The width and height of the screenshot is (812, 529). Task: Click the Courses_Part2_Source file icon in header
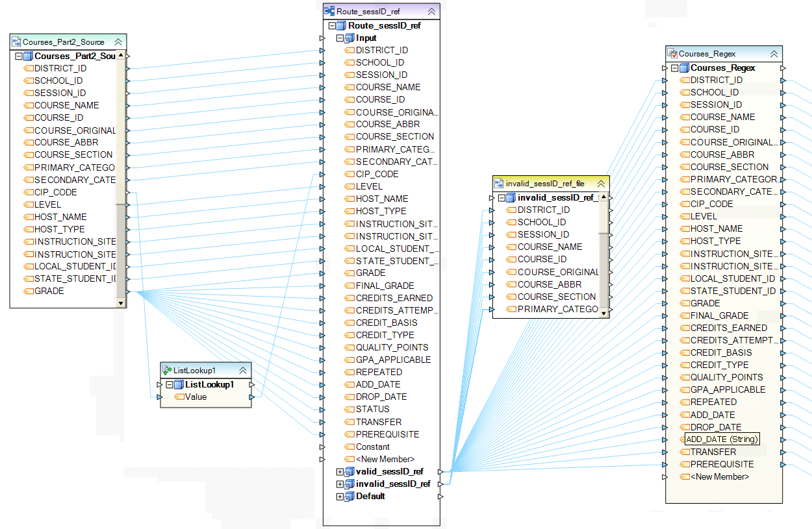click(16, 42)
